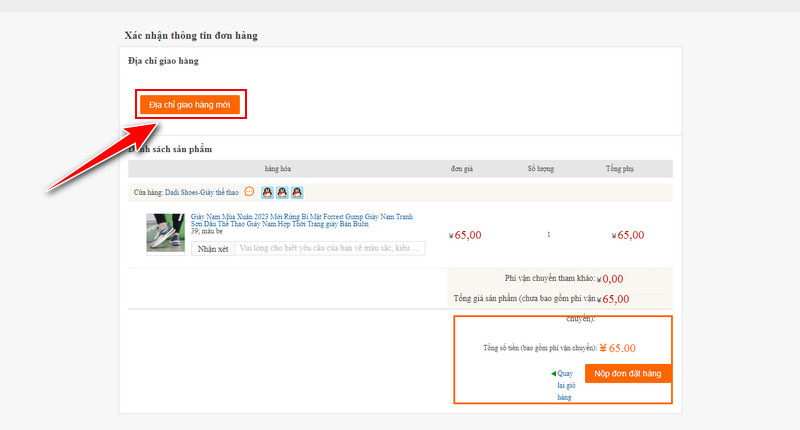Click the hàng hóa column header
Image resolution: width=800 pixels, height=430 pixels.
(277, 169)
